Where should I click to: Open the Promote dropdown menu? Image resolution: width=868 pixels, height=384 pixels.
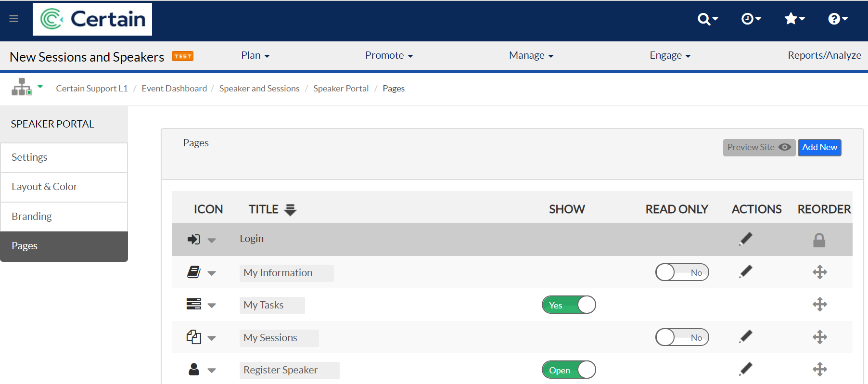[389, 55]
